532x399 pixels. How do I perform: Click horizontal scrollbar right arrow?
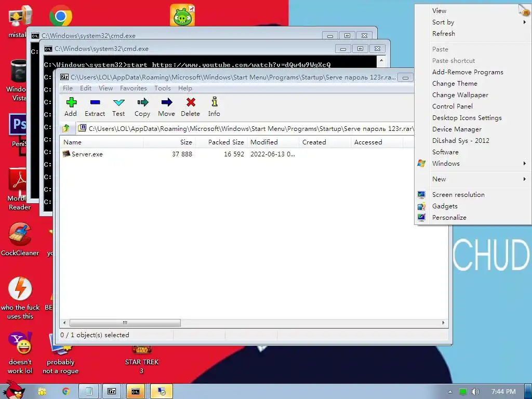pos(443,323)
